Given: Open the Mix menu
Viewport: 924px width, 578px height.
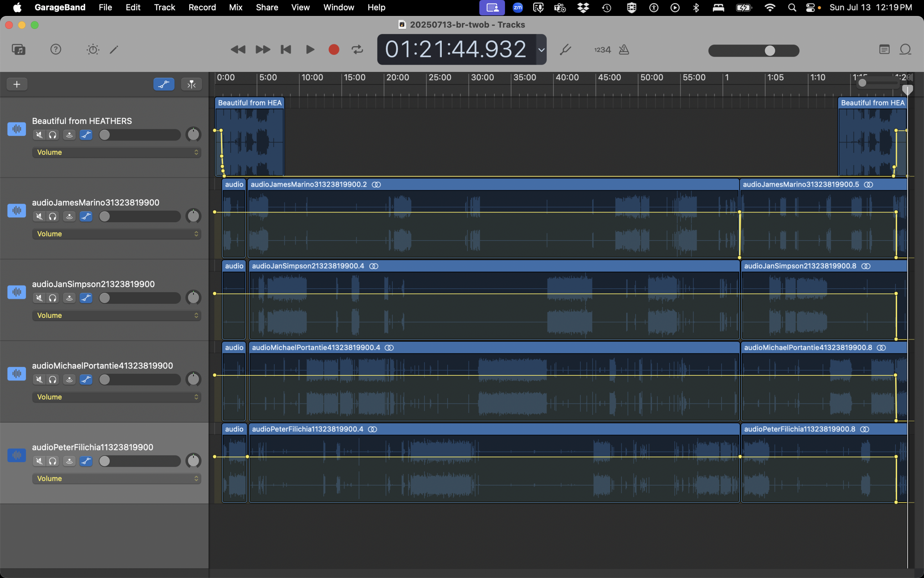Looking at the screenshot, I should 236,7.
